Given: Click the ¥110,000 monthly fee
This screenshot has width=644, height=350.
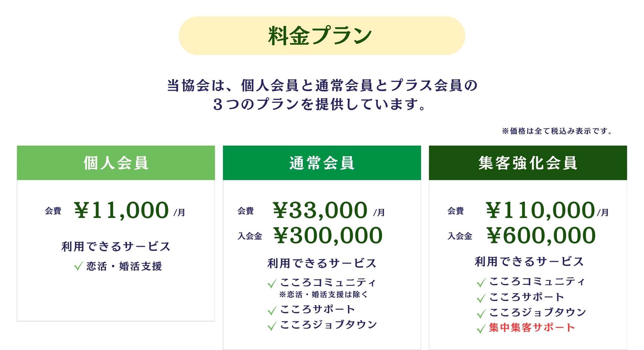Looking at the screenshot, I should (541, 210).
